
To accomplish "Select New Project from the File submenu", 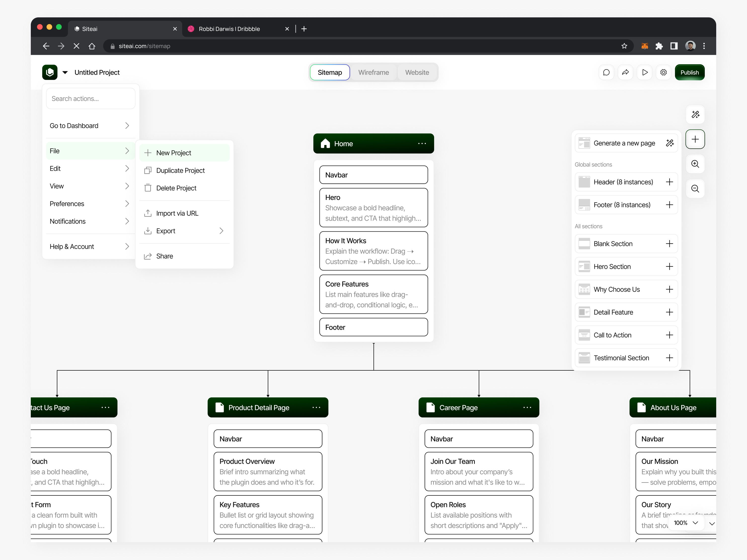I will click(173, 153).
